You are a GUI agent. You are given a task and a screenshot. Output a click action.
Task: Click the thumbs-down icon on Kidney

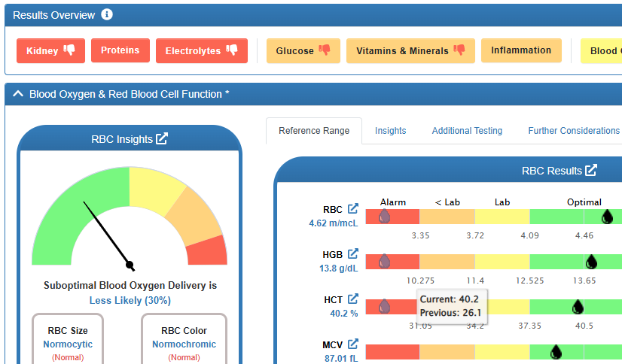(69, 50)
